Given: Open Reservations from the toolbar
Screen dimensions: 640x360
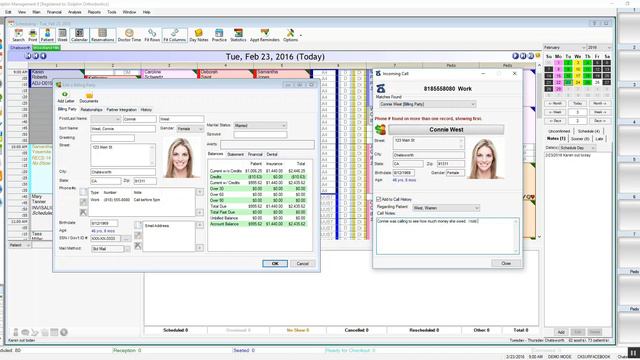Looking at the screenshot, I should point(102,35).
